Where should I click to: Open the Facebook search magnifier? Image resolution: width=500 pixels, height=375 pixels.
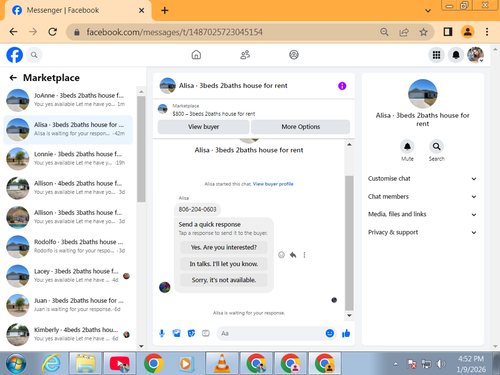[x=34, y=55]
